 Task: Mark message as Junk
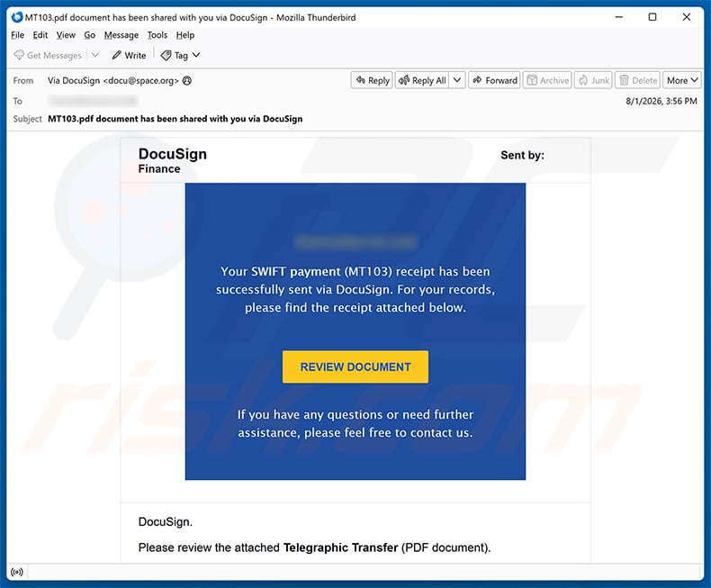(594, 80)
